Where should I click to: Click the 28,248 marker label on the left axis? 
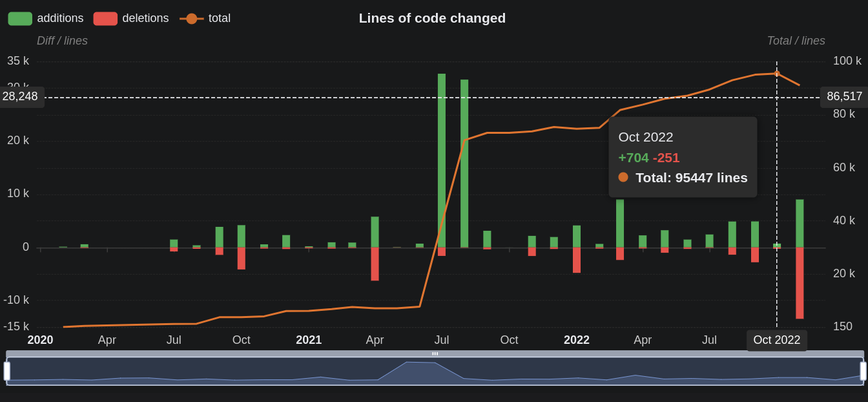tap(20, 96)
